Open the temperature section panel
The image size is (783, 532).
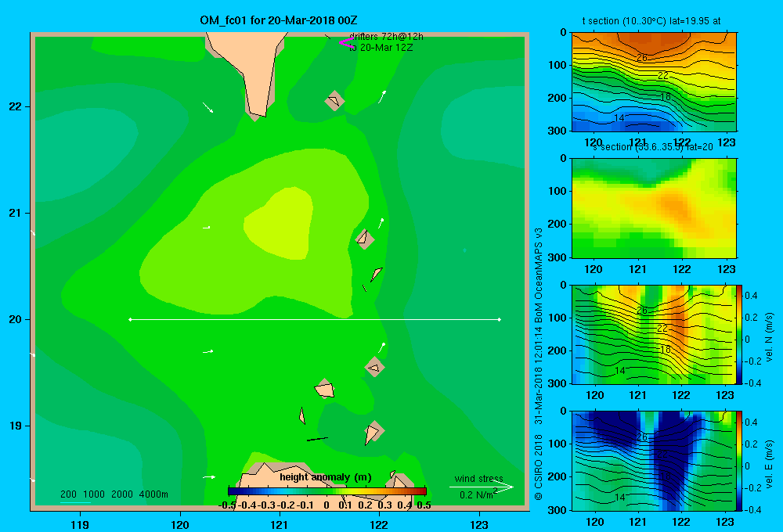(654, 82)
